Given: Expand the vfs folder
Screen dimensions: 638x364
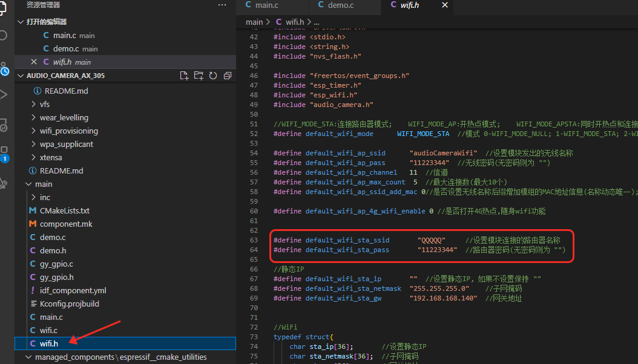Looking at the screenshot, I should (x=33, y=105).
